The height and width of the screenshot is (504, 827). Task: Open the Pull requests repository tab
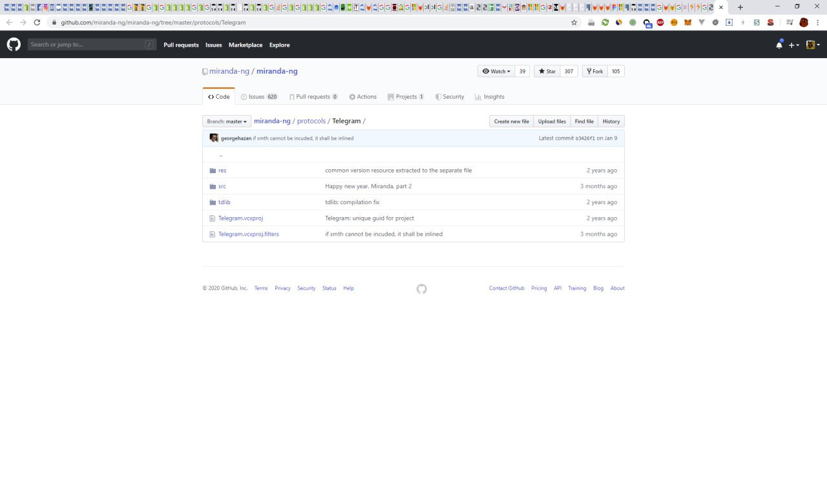[x=313, y=97]
